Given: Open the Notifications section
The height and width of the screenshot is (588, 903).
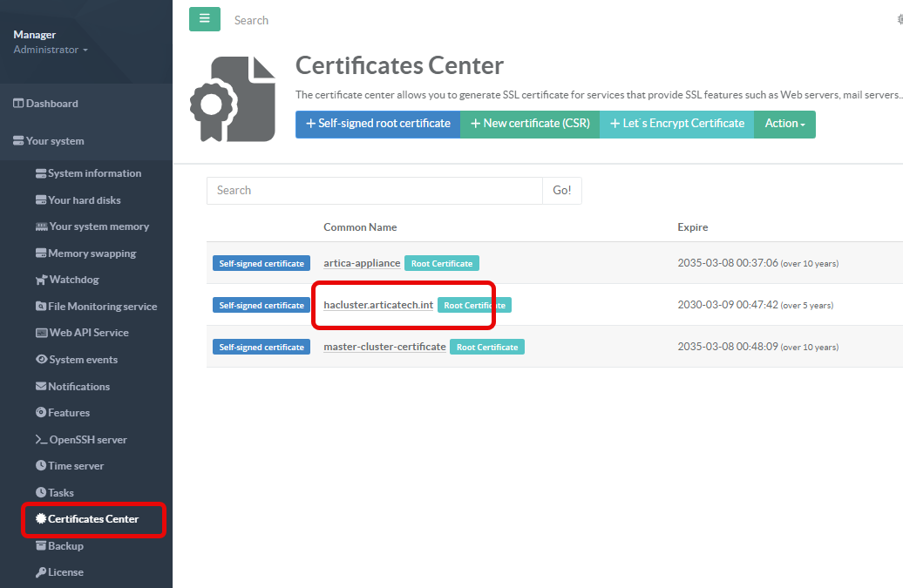Looking at the screenshot, I should (78, 386).
